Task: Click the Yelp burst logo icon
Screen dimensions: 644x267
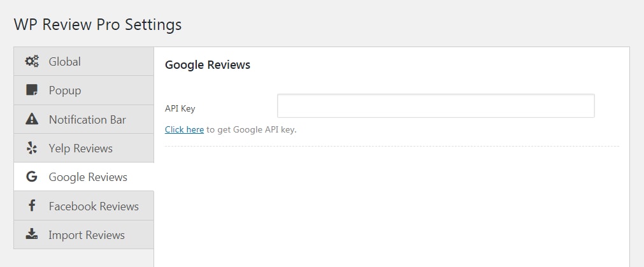Action: 32,148
